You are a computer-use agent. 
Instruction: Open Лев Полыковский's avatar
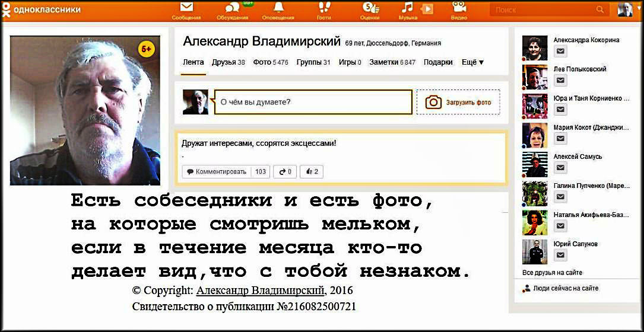click(x=535, y=77)
